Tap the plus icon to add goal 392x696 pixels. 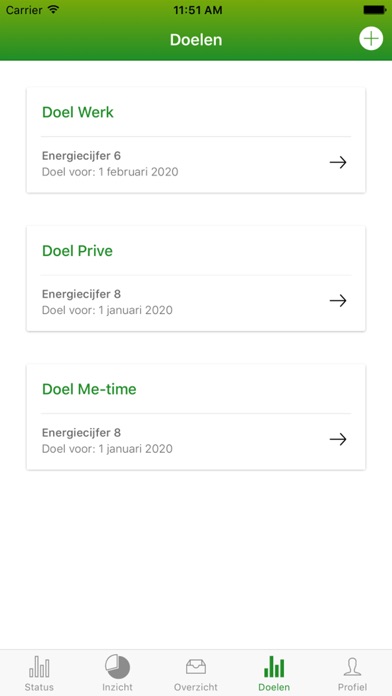(371, 39)
